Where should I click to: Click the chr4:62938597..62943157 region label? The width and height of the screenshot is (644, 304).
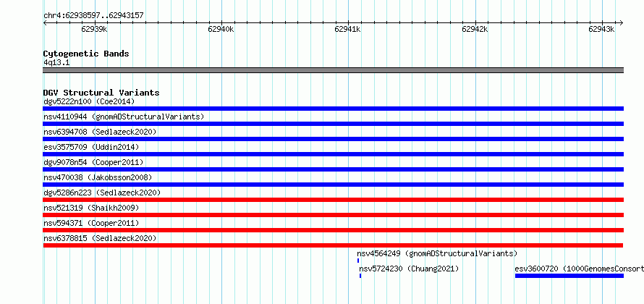(93, 16)
